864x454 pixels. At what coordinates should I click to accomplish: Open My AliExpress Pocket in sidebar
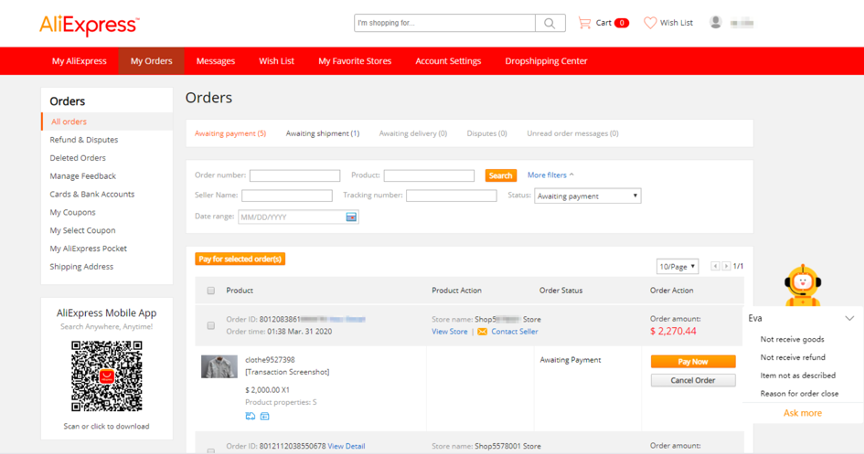[x=88, y=248]
